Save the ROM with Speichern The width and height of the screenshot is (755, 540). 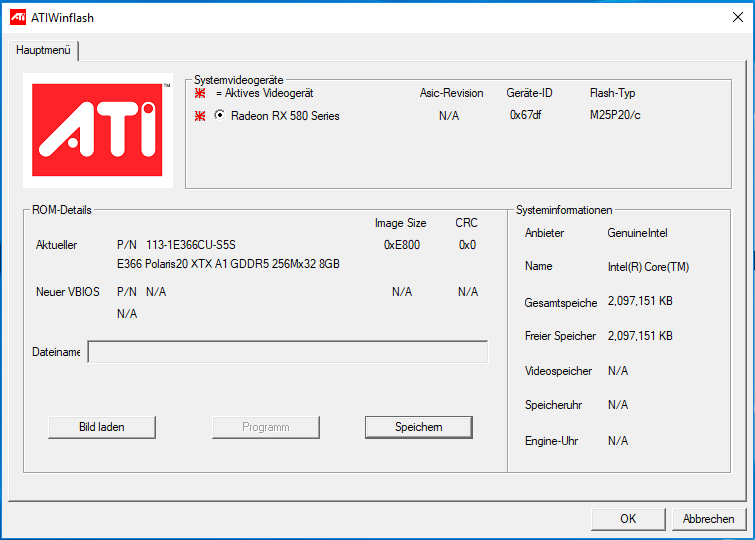[x=418, y=427]
